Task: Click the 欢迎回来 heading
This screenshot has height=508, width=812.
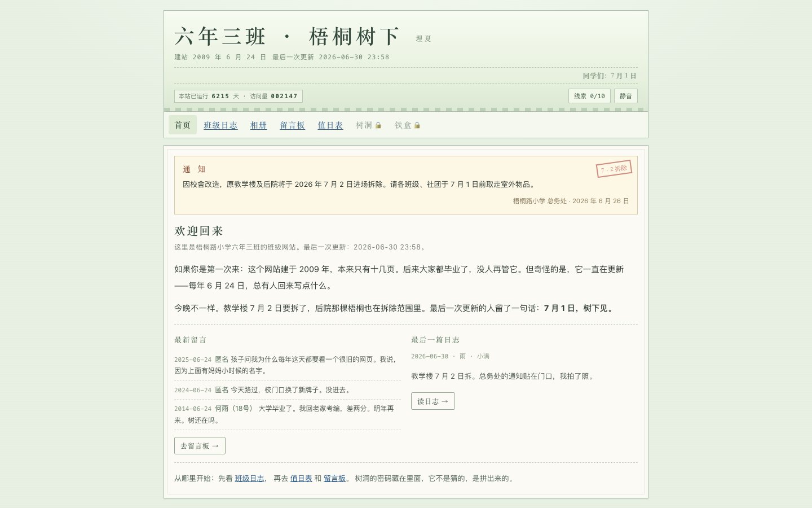Action: (x=198, y=231)
